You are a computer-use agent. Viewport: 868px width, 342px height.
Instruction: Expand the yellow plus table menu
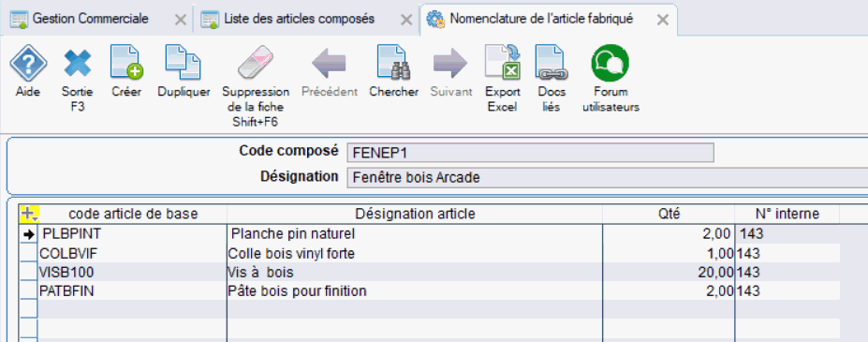pyautogui.click(x=29, y=213)
